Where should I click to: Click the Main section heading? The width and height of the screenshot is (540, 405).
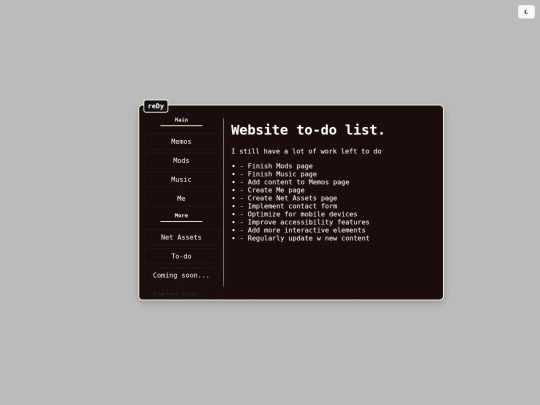click(181, 120)
